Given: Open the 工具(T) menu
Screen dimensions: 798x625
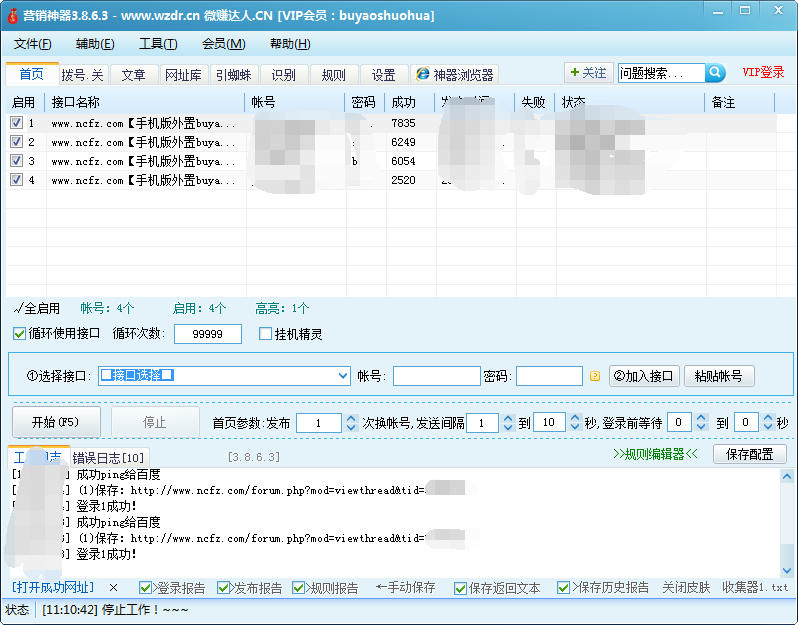Looking at the screenshot, I should (x=158, y=44).
